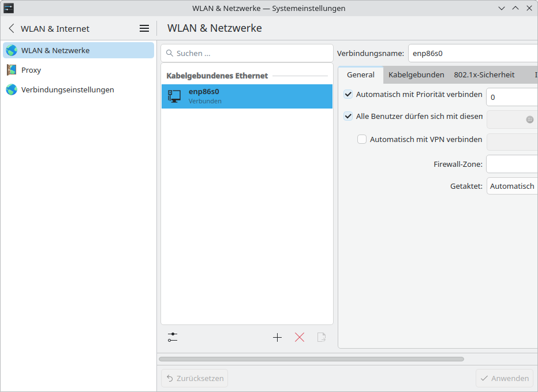Open the disabled VPN selection combo box

point(511,141)
